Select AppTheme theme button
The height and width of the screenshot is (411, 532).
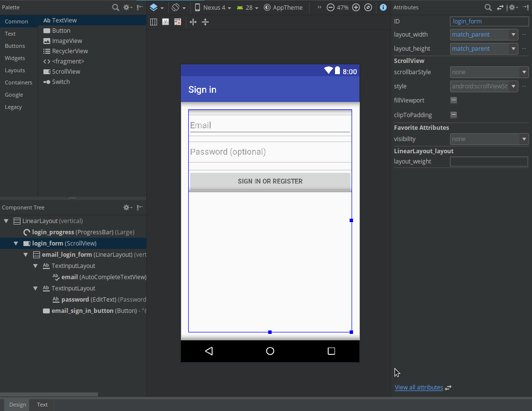(283, 7)
